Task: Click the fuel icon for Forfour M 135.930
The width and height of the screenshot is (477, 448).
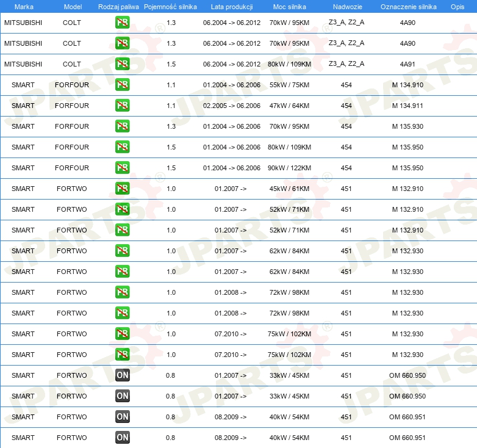Action: [122, 126]
